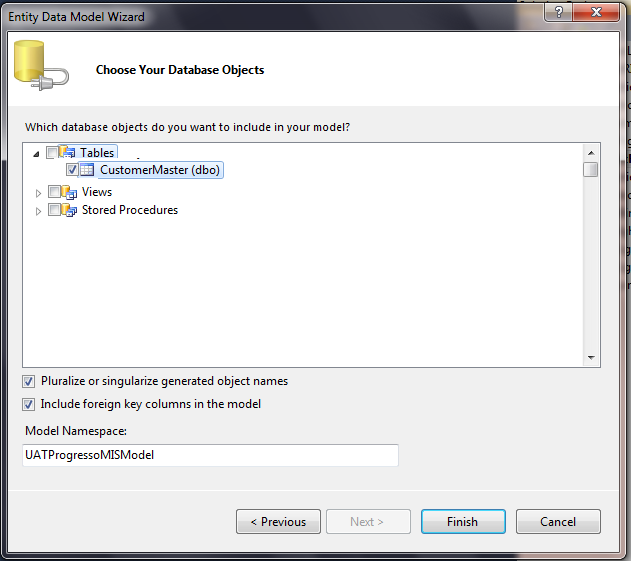Uncheck the CustomerMaster (dbo) checkbox

click(72, 170)
